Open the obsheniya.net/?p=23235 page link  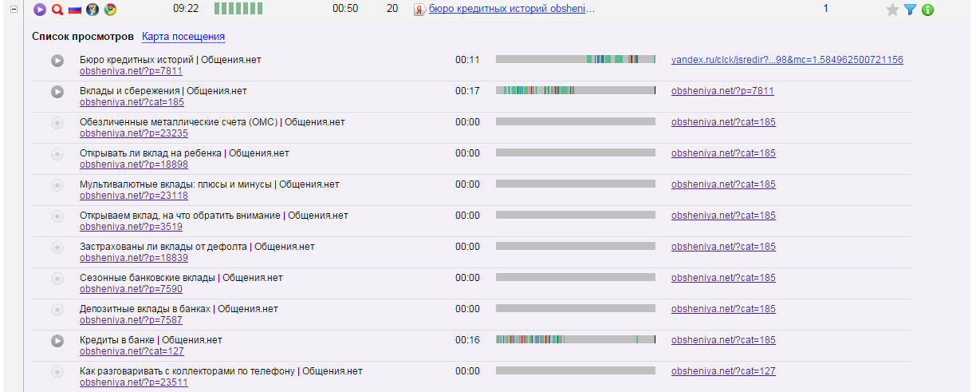point(134,133)
